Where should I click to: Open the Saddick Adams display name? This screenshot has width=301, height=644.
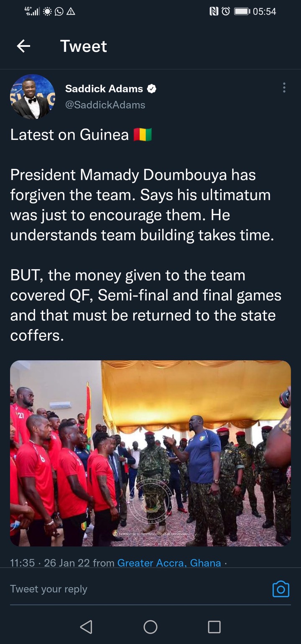coord(104,89)
